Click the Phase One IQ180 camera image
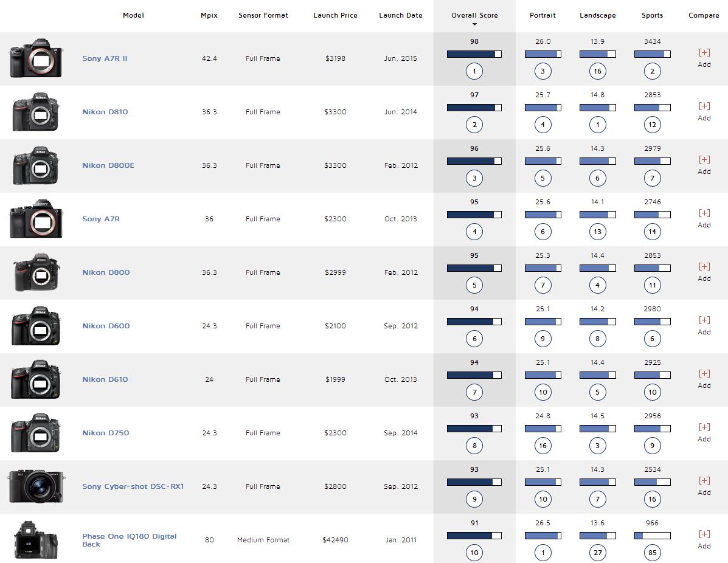 click(36, 540)
